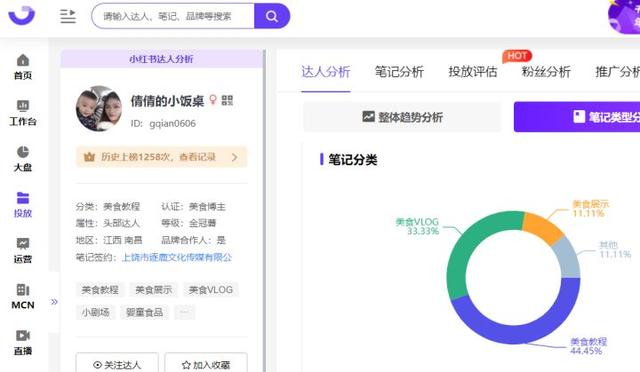Click the influencer avatar photo
Image resolution: width=640 pixels, height=372 pixels.
99,109
